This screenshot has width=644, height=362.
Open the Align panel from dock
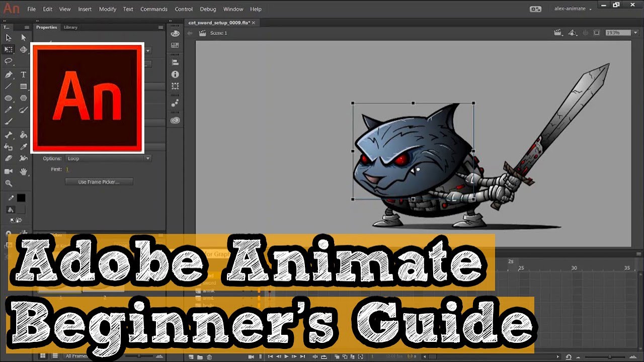175,62
